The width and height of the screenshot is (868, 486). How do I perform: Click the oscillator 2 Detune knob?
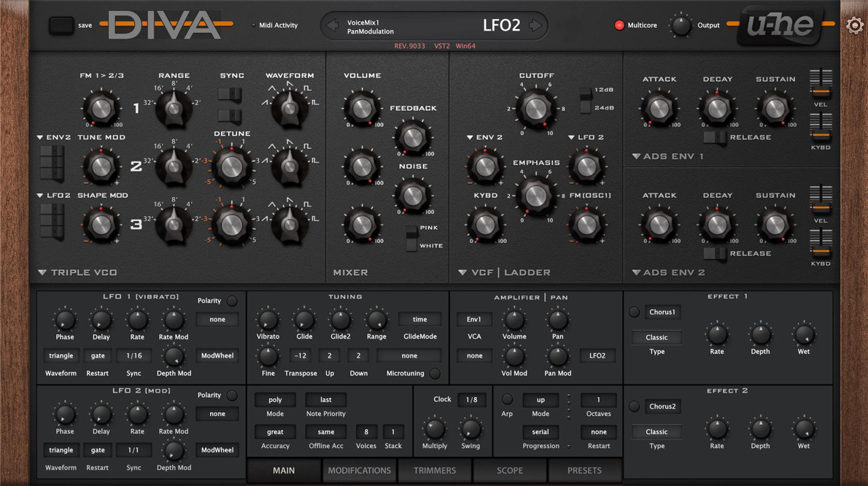231,166
